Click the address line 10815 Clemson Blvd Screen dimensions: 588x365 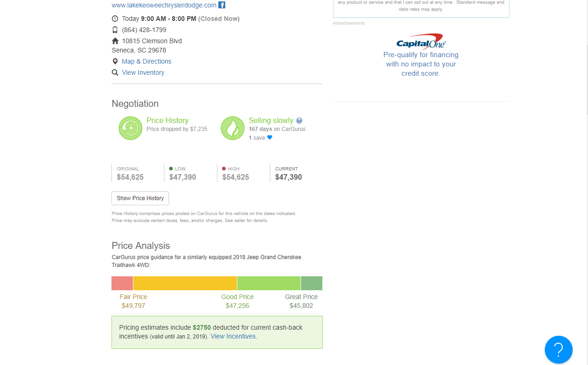point(152,41)
